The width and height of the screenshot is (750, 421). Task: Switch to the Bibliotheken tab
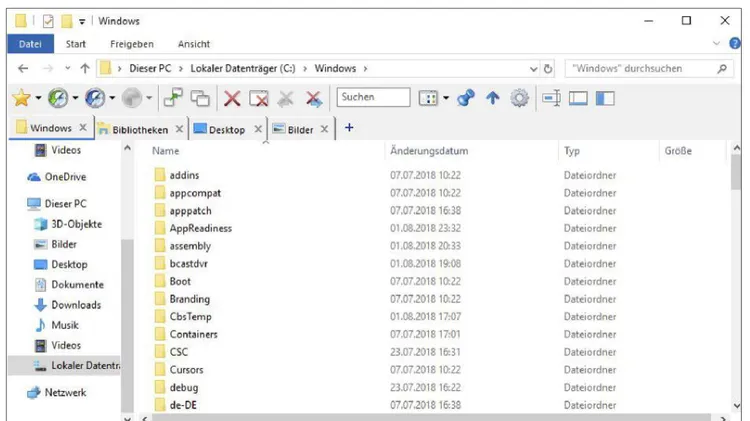(140, 130)
